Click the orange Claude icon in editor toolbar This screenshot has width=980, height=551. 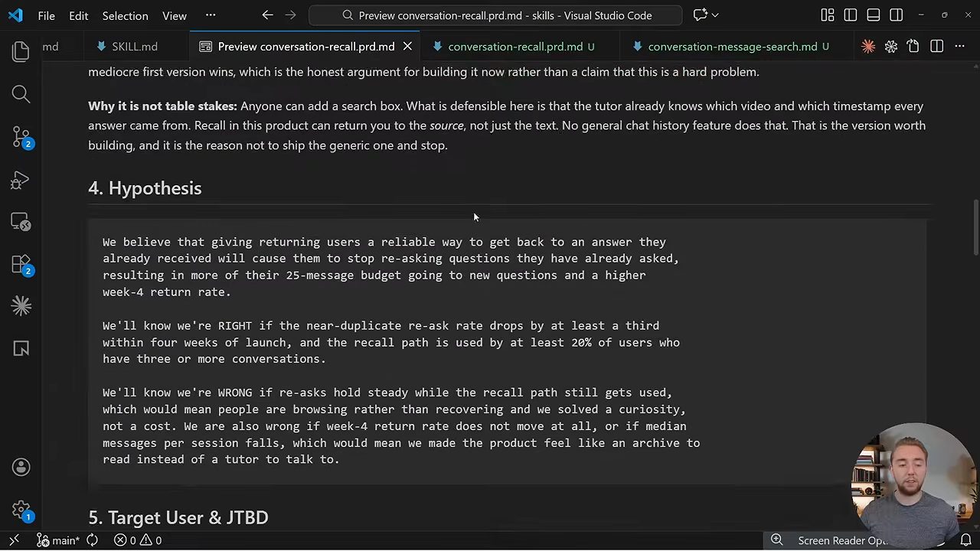point(868,47)
